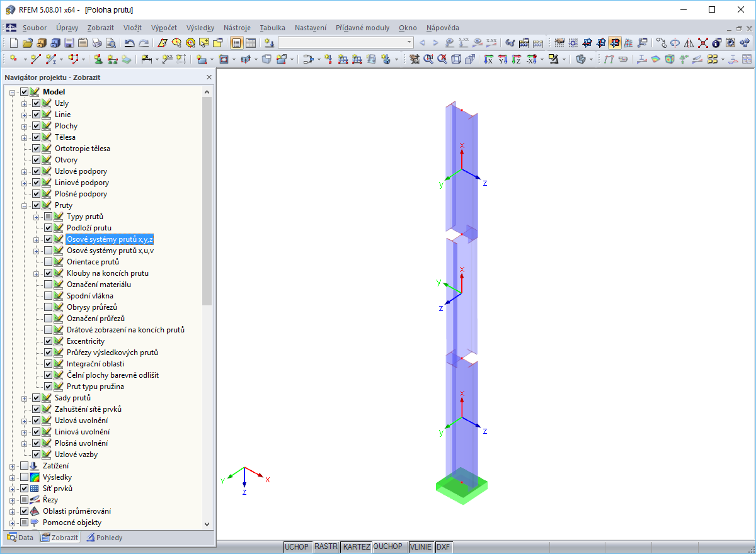Image resolution: width=756 pixels, height=554 pixels.
Task: Open the Soubor menu
Action: tap(35, 28)
